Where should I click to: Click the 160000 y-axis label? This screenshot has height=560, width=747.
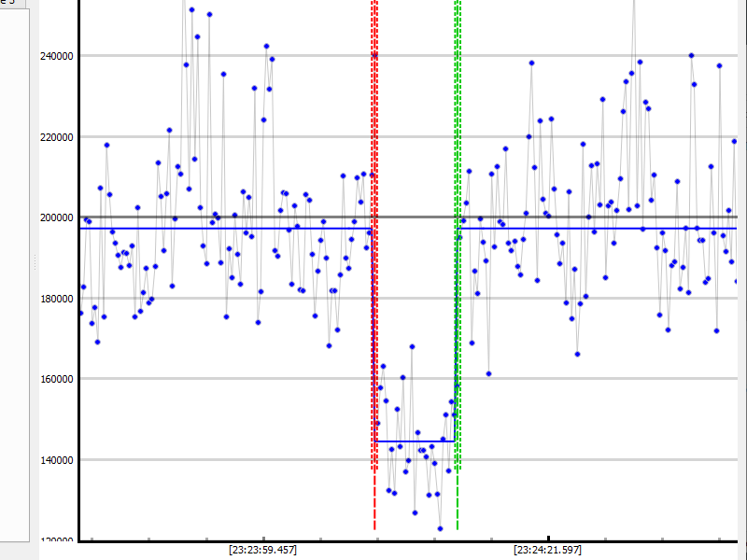[56, 379]
